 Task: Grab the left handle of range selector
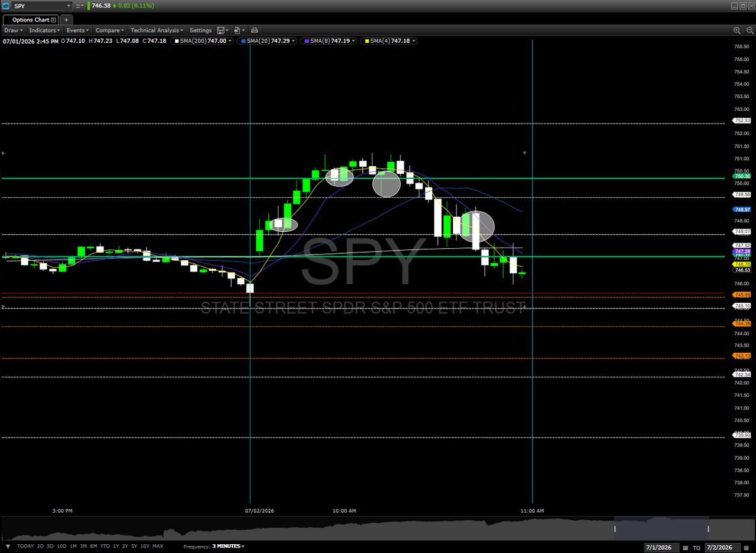(615, 530)
